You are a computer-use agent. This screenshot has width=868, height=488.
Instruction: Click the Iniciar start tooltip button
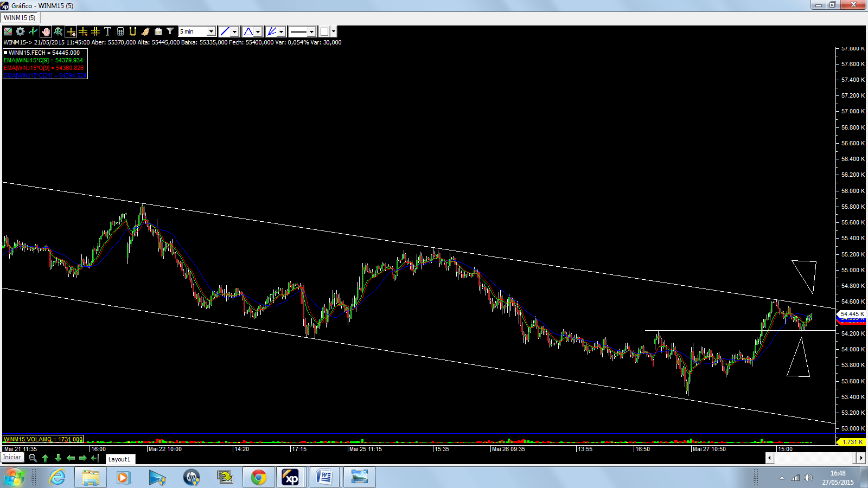(12, 457)
